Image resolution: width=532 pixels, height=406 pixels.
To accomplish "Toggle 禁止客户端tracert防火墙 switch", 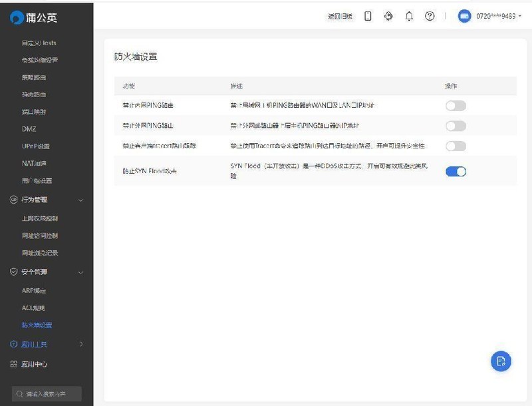I will pyautogui.click(x=454, y=144).
